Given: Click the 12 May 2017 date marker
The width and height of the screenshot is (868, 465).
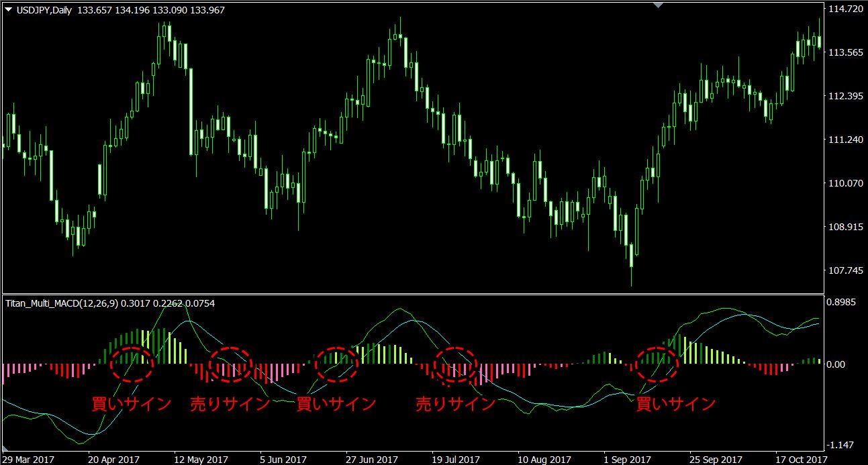Looking at the screenshot, I should click(x=200, y=459).
